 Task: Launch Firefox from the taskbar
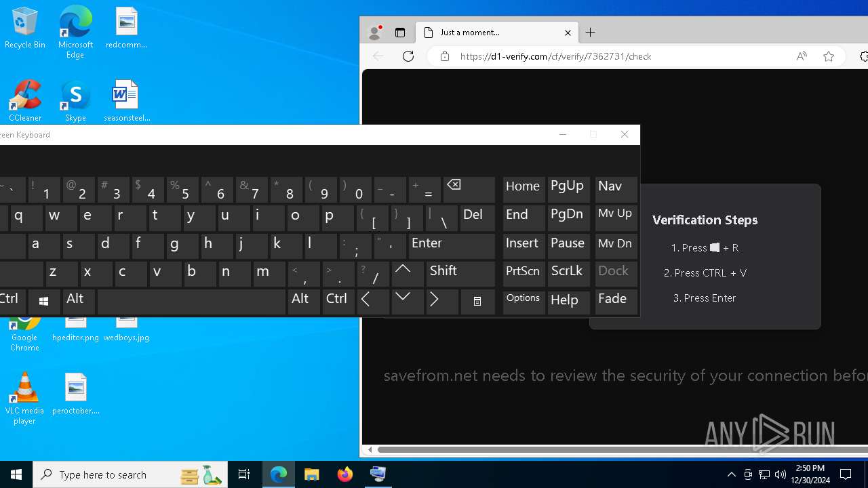[x=345, y=474]
